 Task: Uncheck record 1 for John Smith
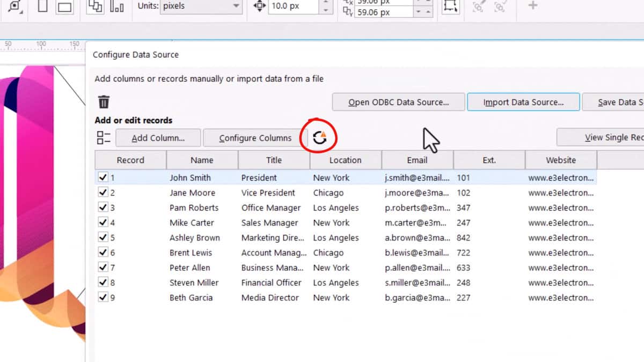(x=103, y=177)
